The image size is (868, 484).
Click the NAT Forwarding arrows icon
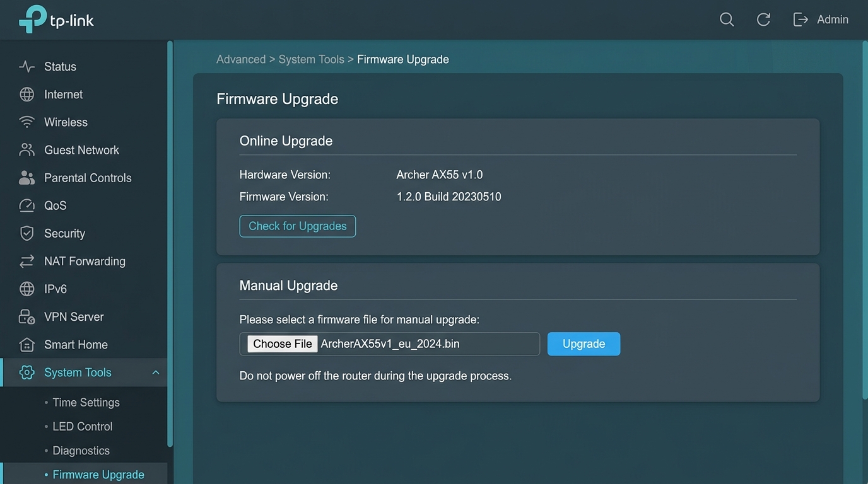pos(26,261)
